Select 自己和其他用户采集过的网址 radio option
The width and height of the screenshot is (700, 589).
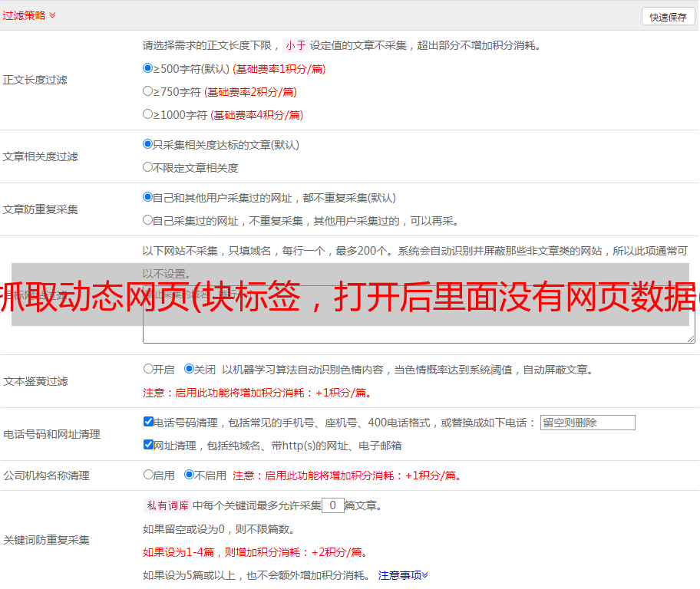point(148,197)
